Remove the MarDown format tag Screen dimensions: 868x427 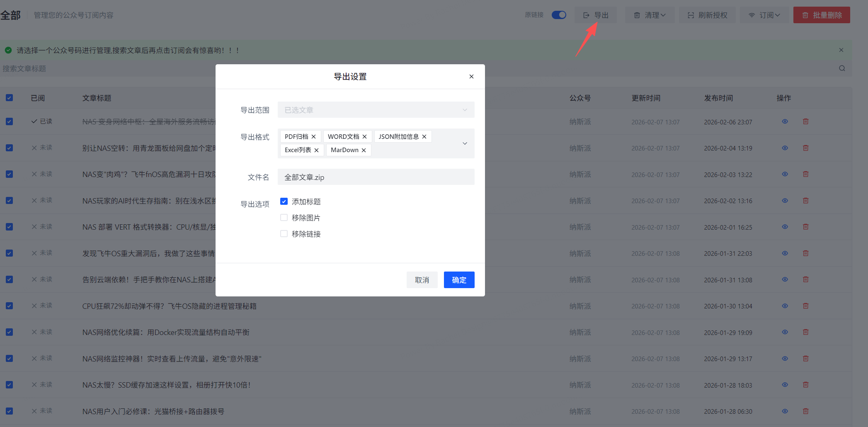364,150
